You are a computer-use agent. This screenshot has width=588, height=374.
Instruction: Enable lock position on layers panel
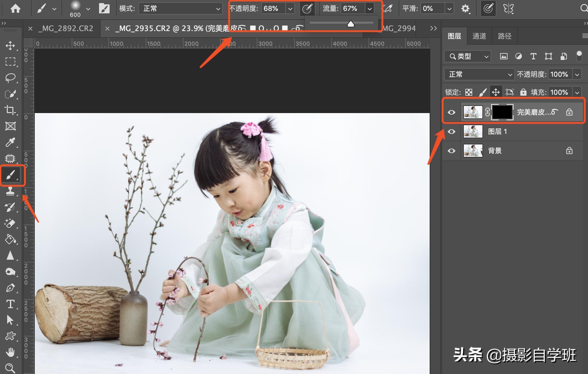(x=496, y=92)
